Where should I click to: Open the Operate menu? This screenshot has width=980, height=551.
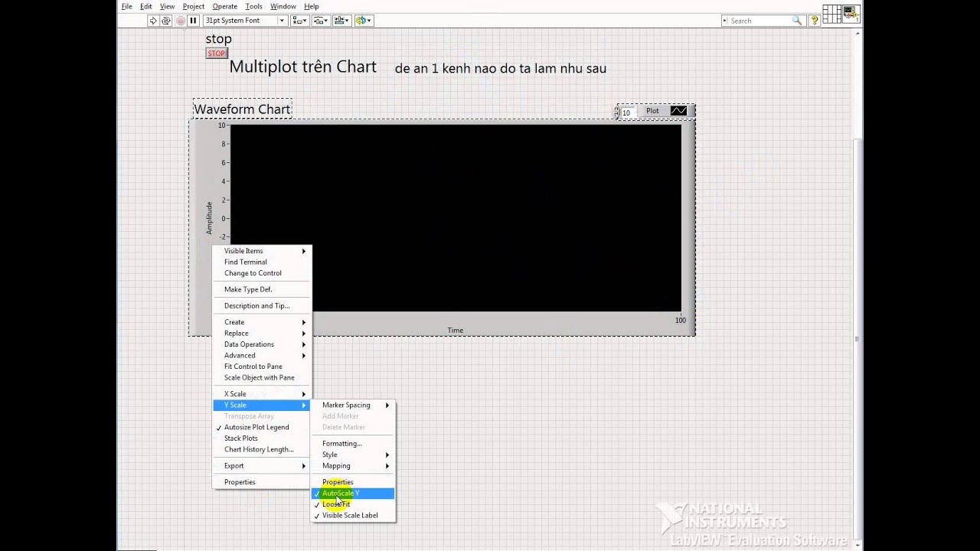pos(224,6)
